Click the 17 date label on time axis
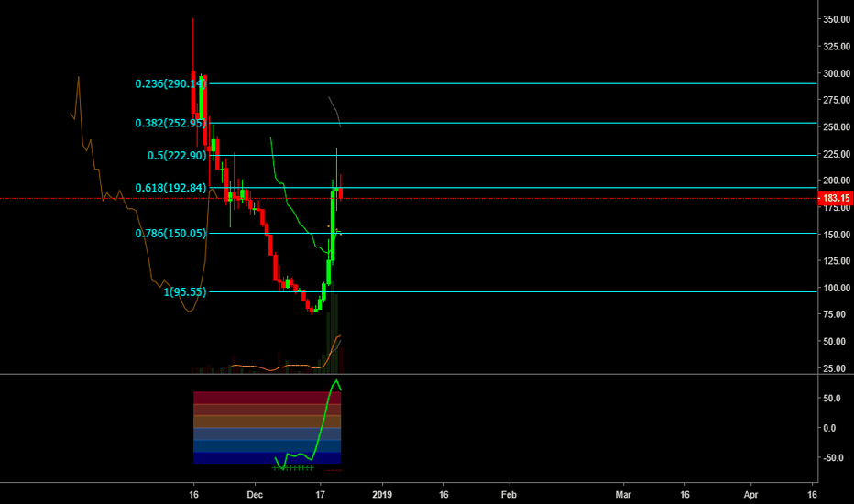Viewport: 854px width, 504px height. click(x=321, y=495)
